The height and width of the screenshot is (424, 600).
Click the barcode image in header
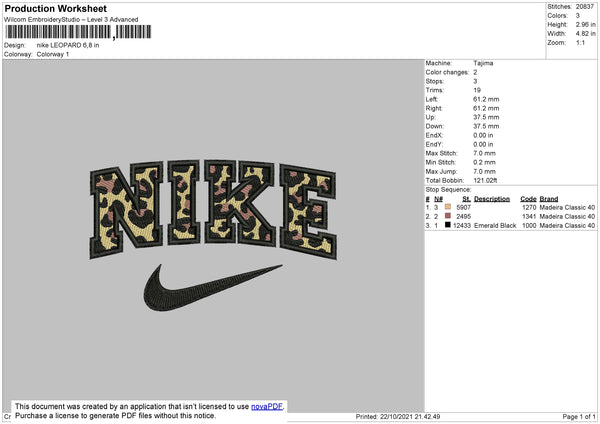pos(78,32)
